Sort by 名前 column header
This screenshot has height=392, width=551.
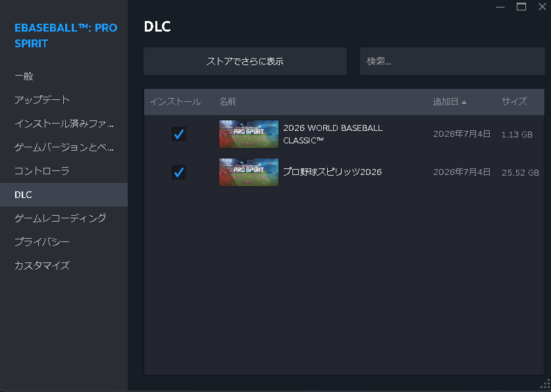(x=227, y=102)
